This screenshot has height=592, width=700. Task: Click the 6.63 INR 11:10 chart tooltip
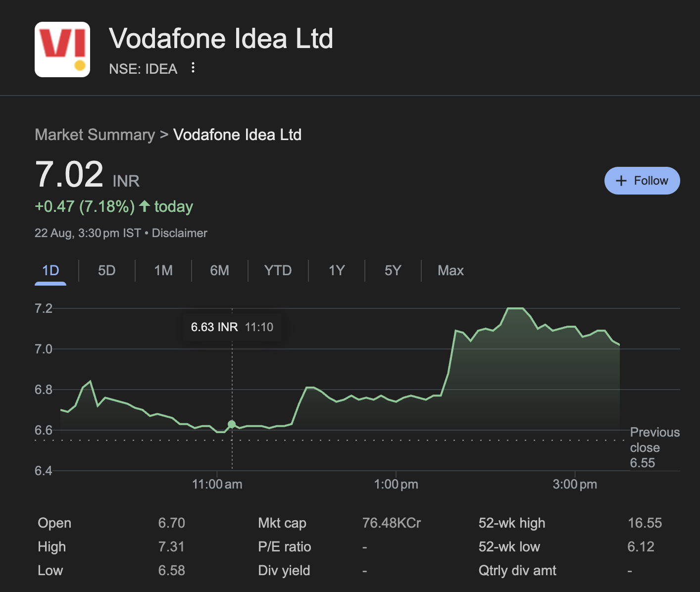232,327
